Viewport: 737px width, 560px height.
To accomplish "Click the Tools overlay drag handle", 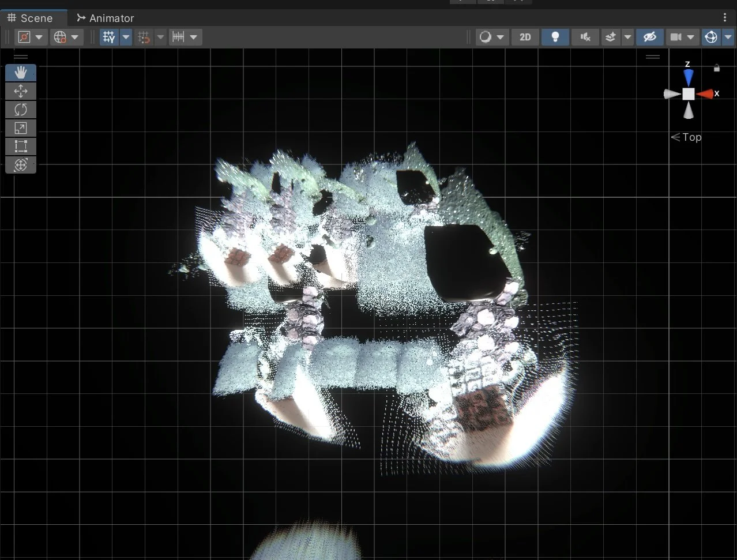I will click(x=21, y=57).
